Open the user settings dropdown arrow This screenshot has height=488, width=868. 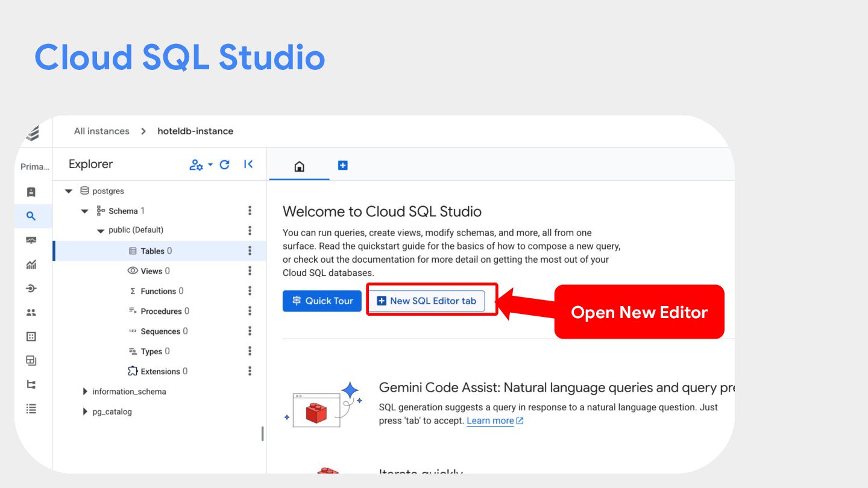point(210,164)
